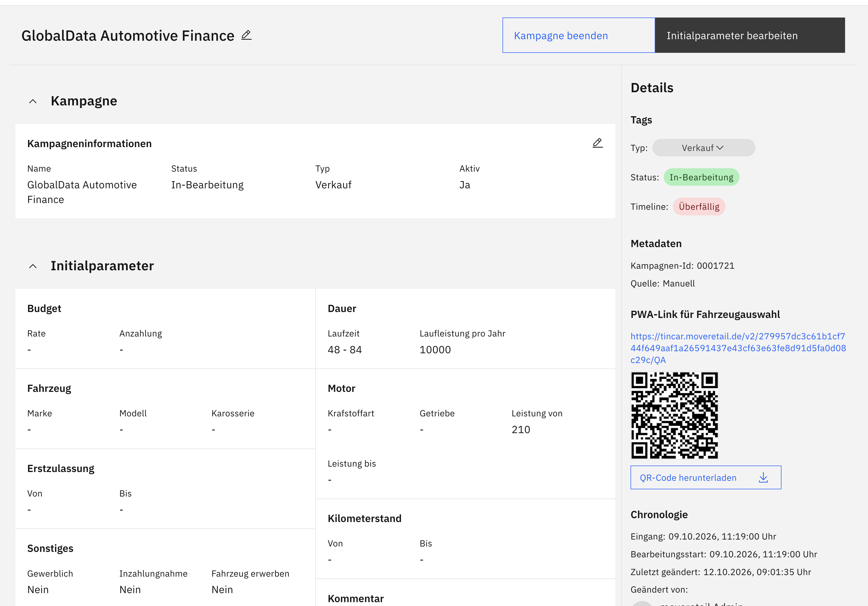Click the Überfällig timeline tag
Image resolution: width=868 pixels, height=606 pixels.
click(699, 207)
